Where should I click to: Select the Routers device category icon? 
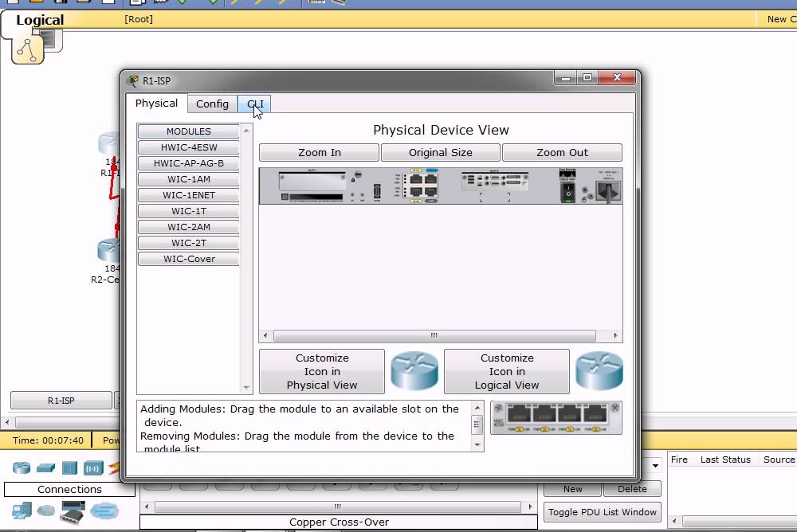[x=22, y=467]
